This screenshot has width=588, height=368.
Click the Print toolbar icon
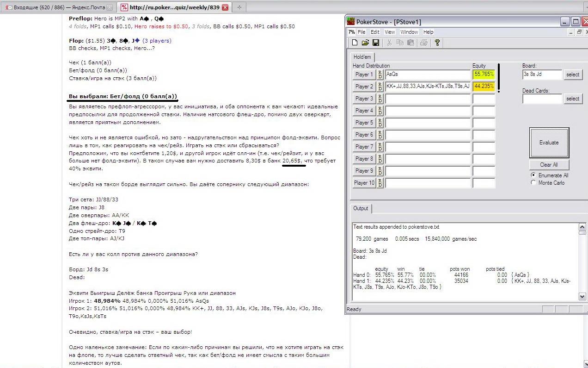423,43
